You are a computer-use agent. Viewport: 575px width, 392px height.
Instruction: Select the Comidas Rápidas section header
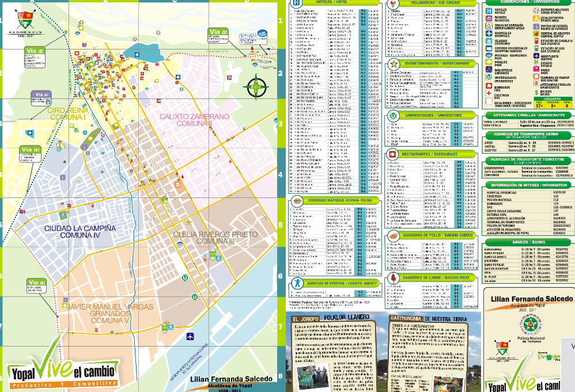click(x=341, y=200)
